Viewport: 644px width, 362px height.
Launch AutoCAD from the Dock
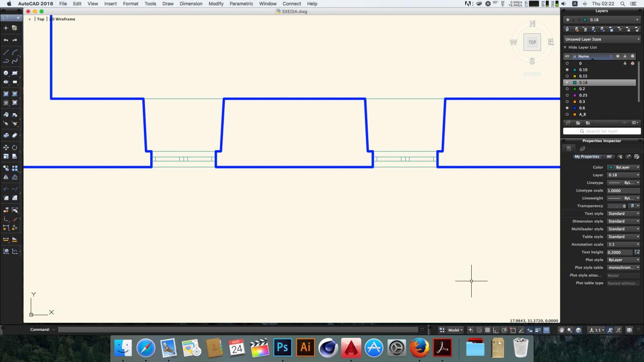(351, 348)
